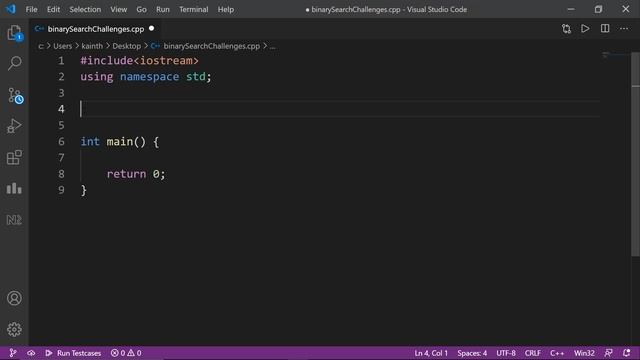The height and width of the screenshot is (360, 640).
Task: Click the closing brace on line 9
Action: pyautogui.click(x=83, y=190)
